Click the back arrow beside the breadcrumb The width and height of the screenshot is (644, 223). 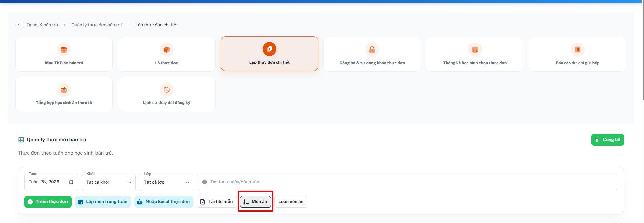pyautogui.click(x=20, y=25)
